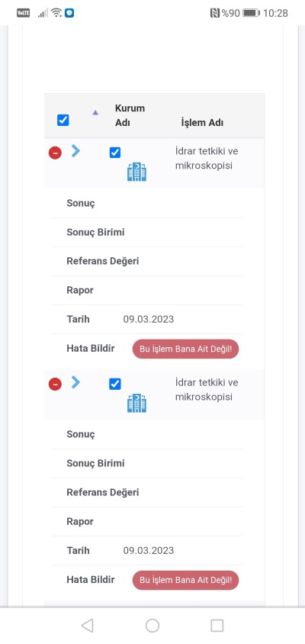
Task: Collapse first row with red minus icon
Action: [x=55, y=153]
